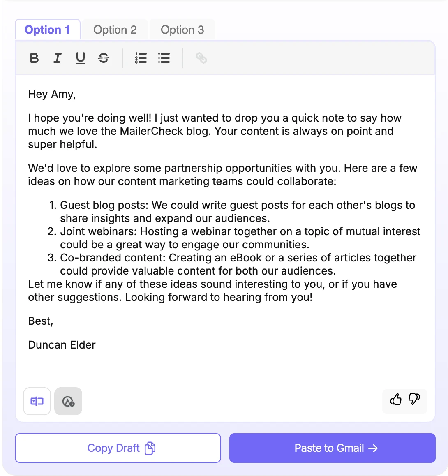Switch to the Option 1 tab
448x476 pixels.
click(x=47, y=30)
